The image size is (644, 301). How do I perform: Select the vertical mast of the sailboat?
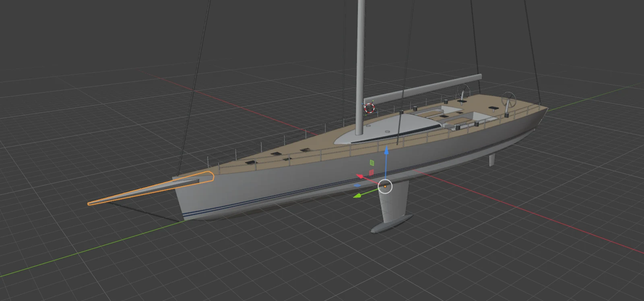(361, 68)
